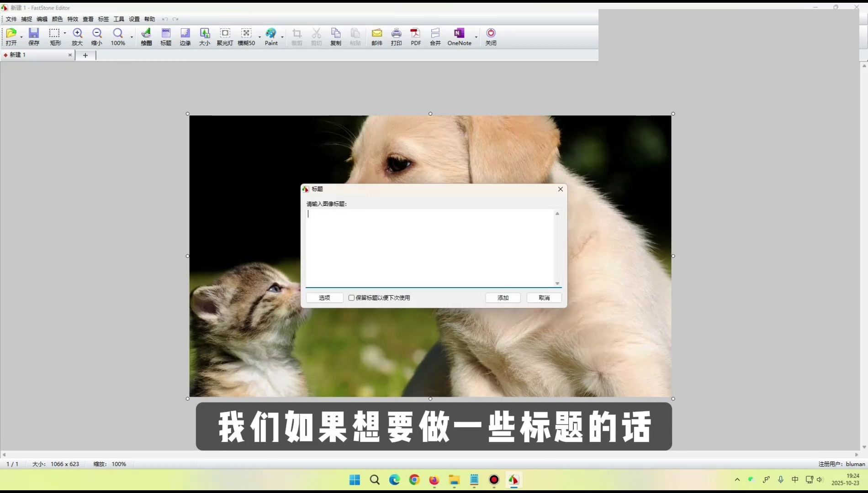Click the Save (保存) toolbar icon
Viewport: 868px width, 493px height.
tap(34, 37)
